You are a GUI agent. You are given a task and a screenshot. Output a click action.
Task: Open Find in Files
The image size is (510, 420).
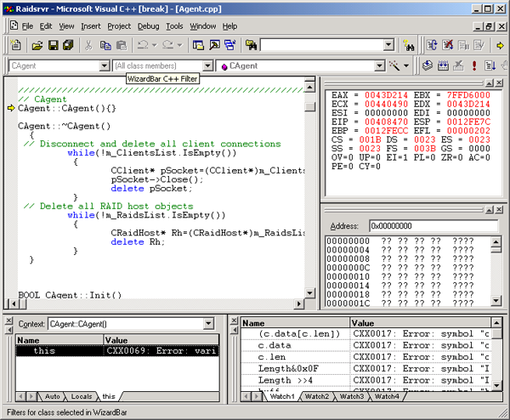coord(251,45)
